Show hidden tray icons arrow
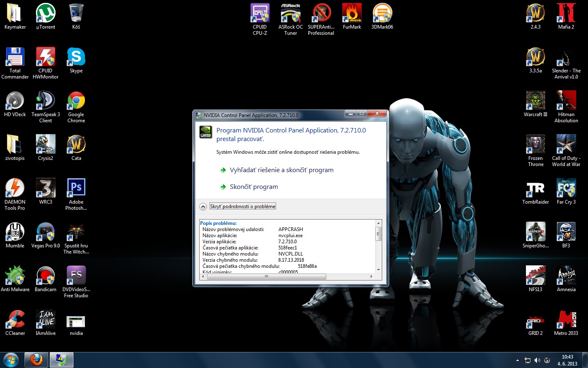This screenshot has height=368, width=588. click(x=517, y=360)
